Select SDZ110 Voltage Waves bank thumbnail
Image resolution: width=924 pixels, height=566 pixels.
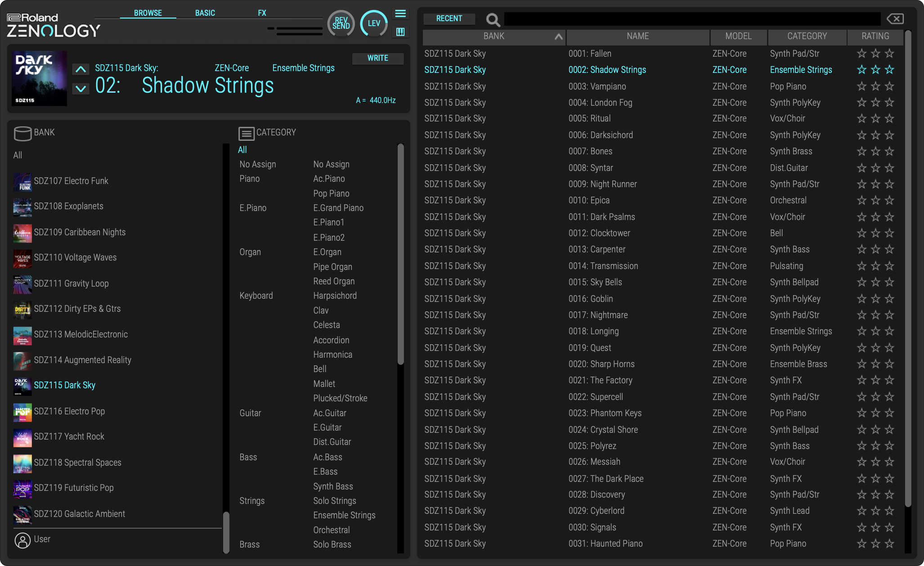22,258
